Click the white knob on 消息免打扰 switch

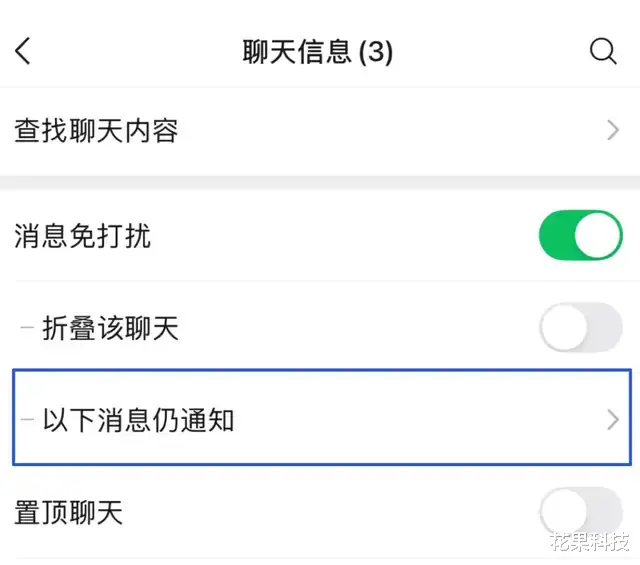point(598,236)
